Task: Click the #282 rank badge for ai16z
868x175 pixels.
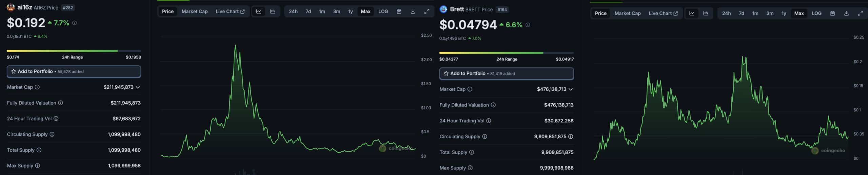Action: [68, 8]
